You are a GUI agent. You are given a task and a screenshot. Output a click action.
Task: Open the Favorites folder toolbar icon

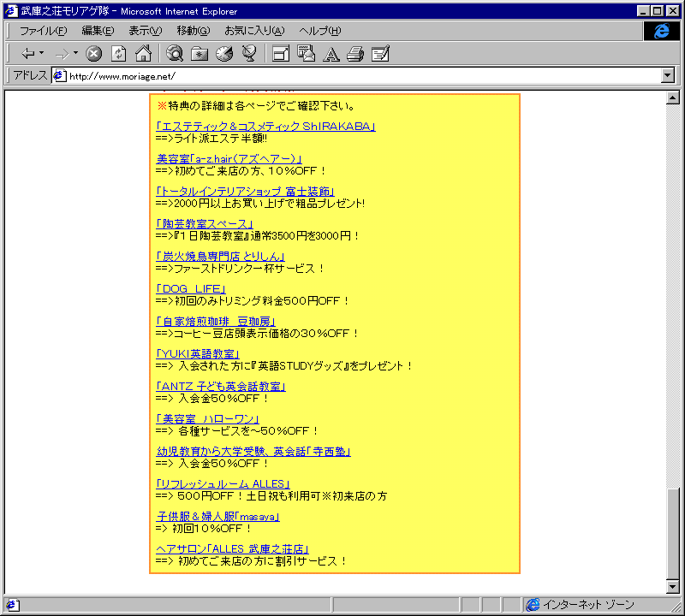[200, 54]
